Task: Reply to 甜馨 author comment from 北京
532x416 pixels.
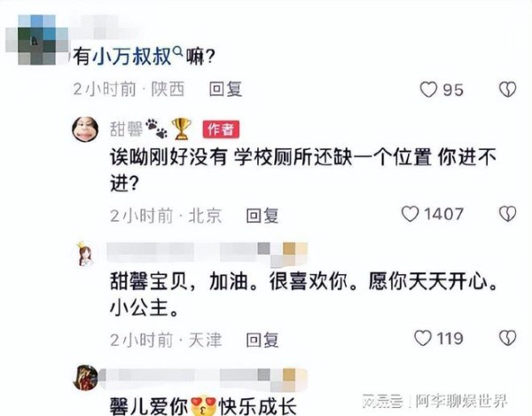Action: click(x=262, y=216)
